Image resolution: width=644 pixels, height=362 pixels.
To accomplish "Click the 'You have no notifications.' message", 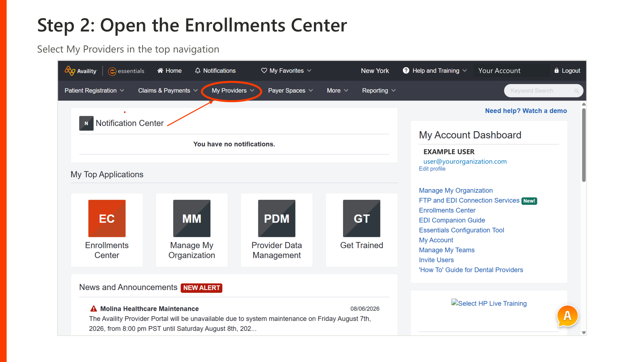I will (234, 144).
